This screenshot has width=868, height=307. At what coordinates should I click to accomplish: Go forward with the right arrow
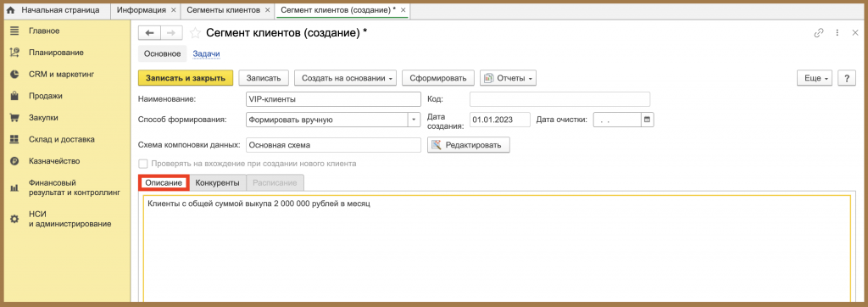click(x=171, y=33)
